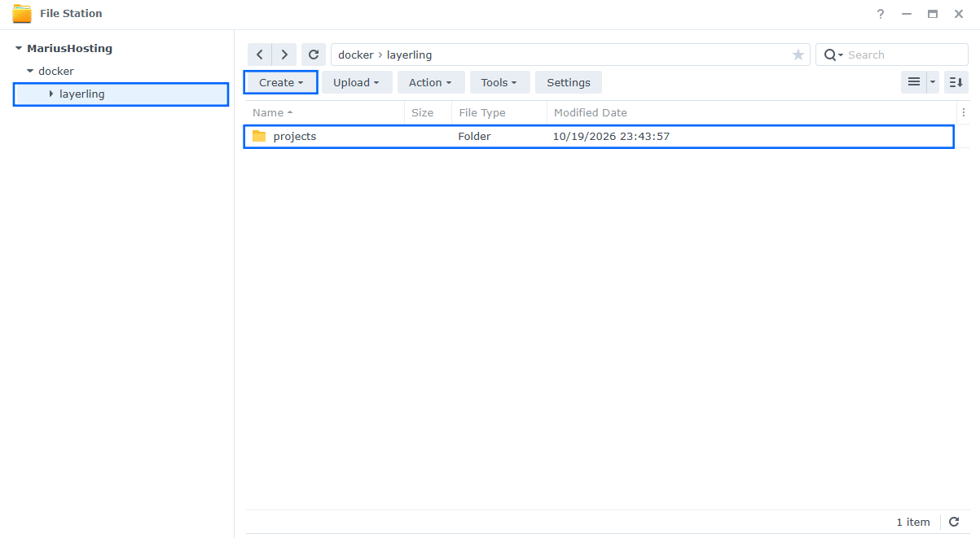Click the search magnifier icon
The width and height of the screenshot is (980, 538).
point(831,55)
